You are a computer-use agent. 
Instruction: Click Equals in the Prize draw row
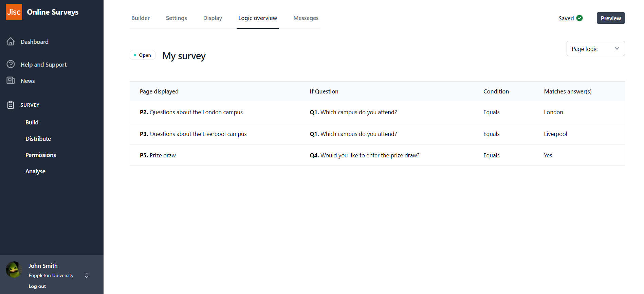(491, 155)
